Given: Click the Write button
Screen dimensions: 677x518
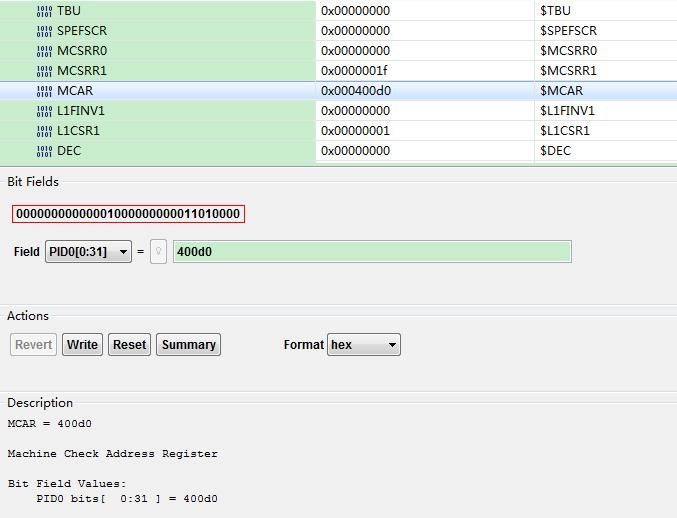Looking at the screenshot, I should [82, 344].
